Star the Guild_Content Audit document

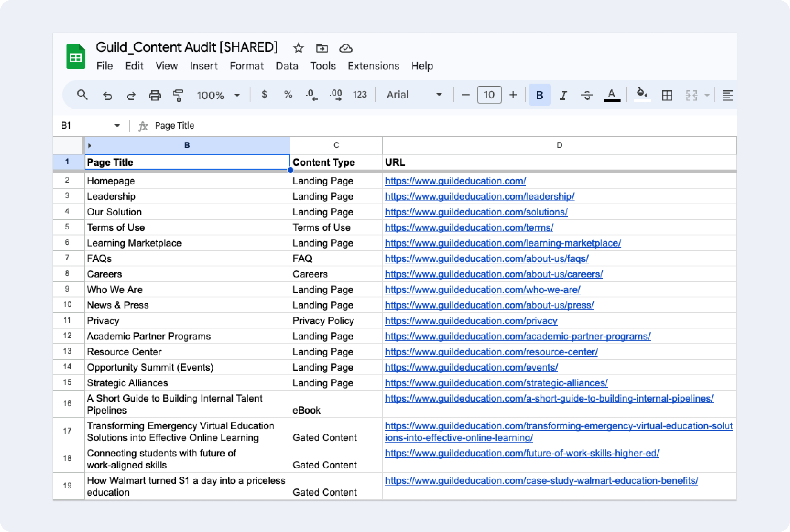[x=298, y=48]
